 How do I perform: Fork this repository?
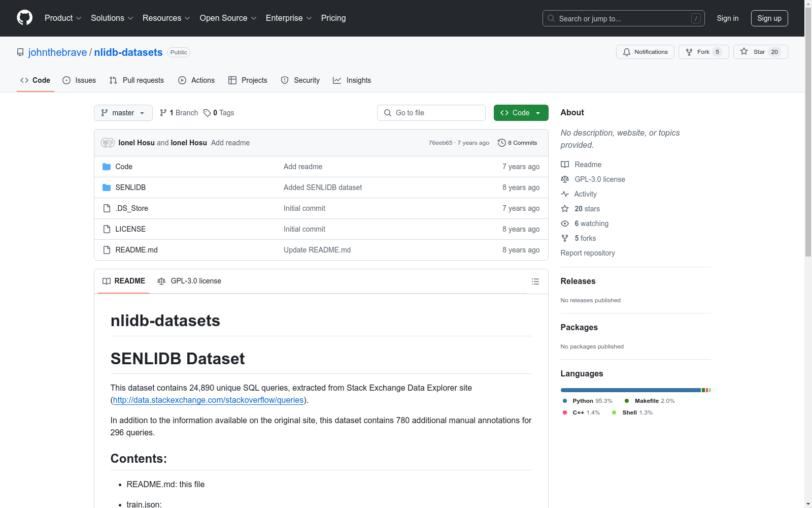point(703,52)
